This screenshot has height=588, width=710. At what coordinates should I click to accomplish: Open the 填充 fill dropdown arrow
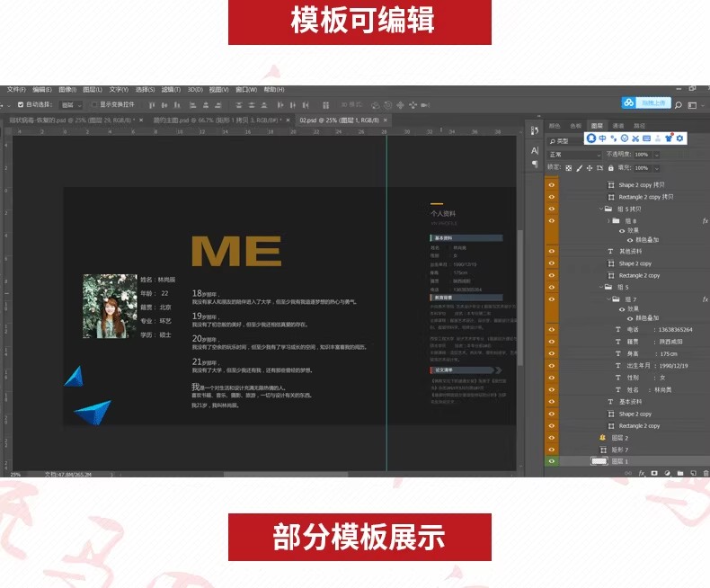pos(656,168)
